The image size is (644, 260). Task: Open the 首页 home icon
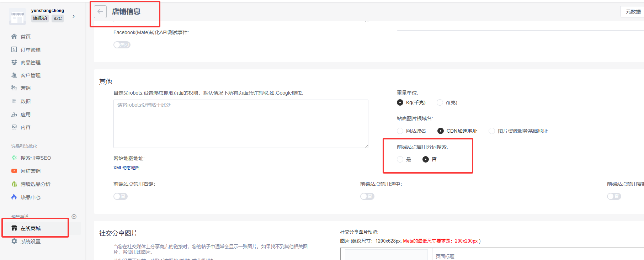click(x=14, y=36)
